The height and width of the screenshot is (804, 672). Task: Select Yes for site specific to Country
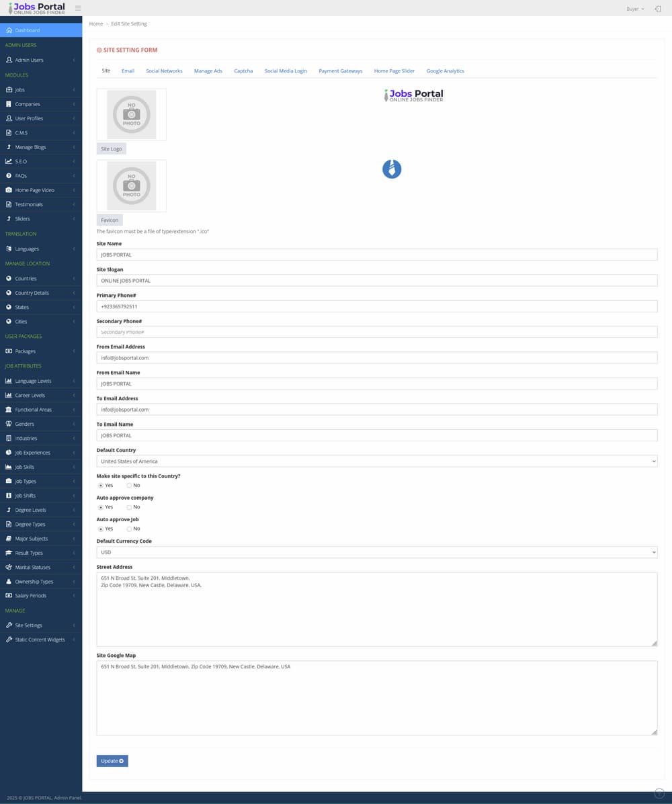(x=101, y=486)
